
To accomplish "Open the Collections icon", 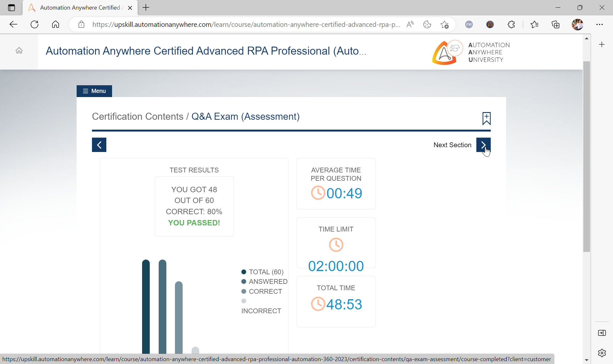I will tap(556, 24).
